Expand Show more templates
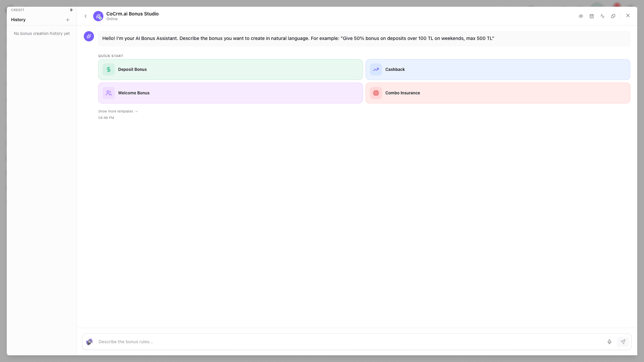 [116, 111]
